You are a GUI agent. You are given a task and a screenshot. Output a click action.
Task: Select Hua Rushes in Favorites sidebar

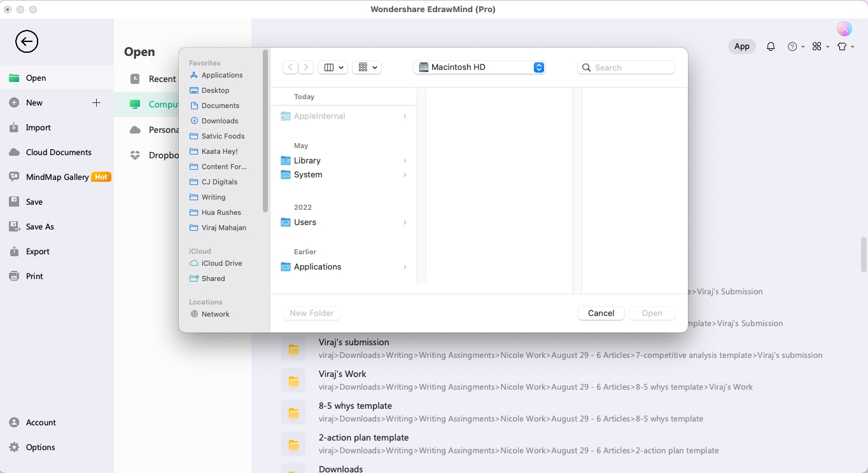click(222, 212)
